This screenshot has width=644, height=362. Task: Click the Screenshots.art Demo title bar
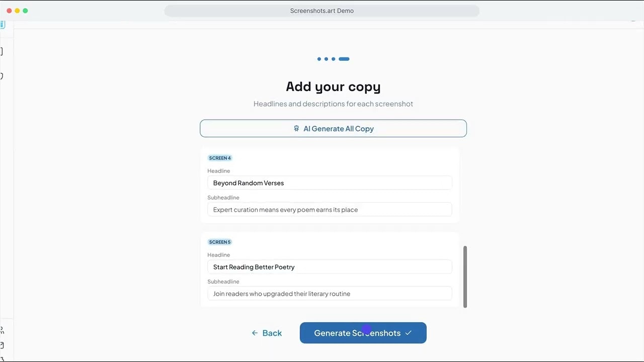322,11
